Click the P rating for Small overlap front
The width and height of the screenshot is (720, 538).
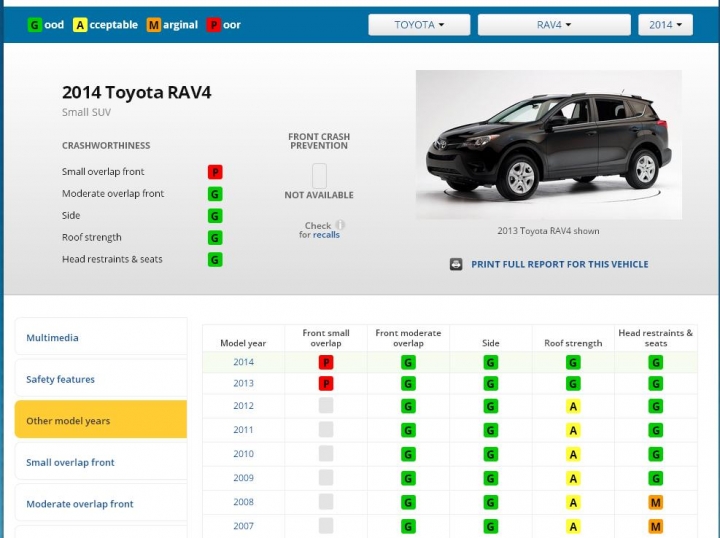coord(215,172)
